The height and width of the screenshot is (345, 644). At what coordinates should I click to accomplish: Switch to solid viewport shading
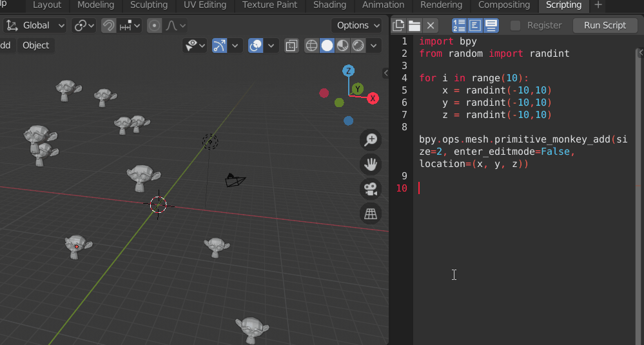click(x=327, y=46)
